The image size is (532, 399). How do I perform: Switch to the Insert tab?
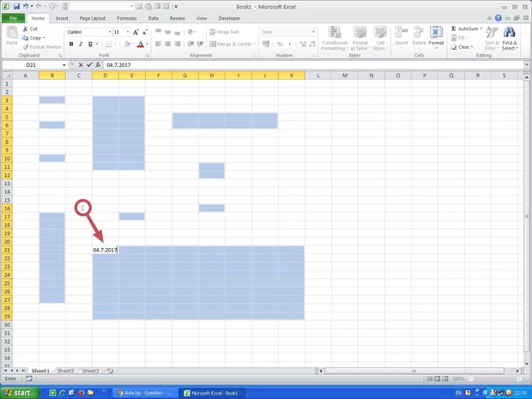click(x=62, y=18)
